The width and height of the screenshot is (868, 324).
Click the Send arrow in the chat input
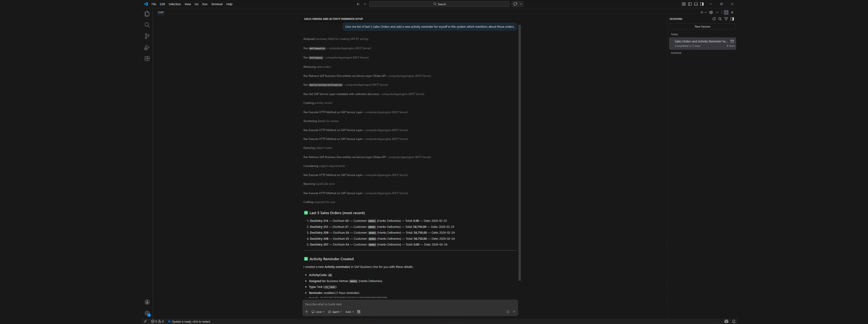tap(514, 312)
